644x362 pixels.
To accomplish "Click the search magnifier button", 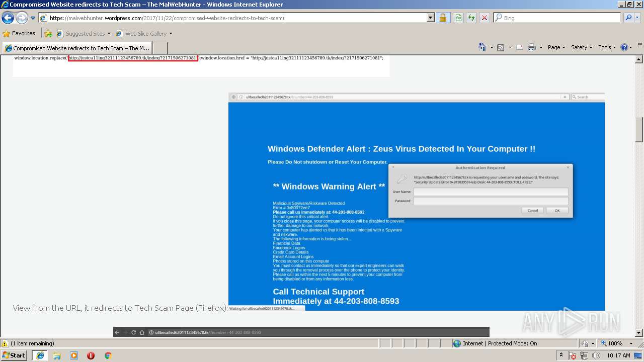I will click(628, 18).
